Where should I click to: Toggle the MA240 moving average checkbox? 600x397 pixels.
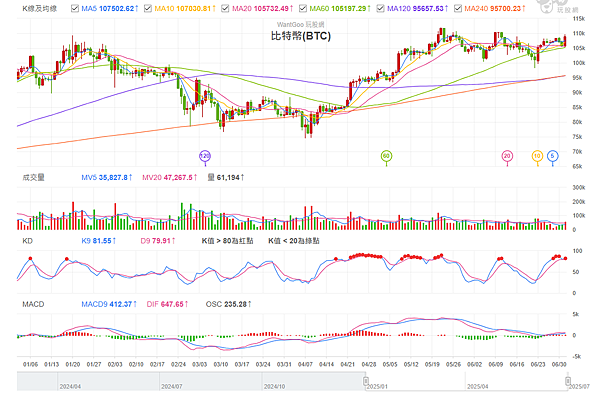(458, 8)
